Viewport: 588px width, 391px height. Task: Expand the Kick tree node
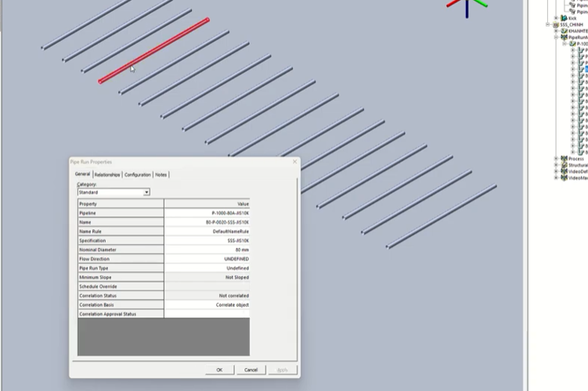[x=556, y=18]
